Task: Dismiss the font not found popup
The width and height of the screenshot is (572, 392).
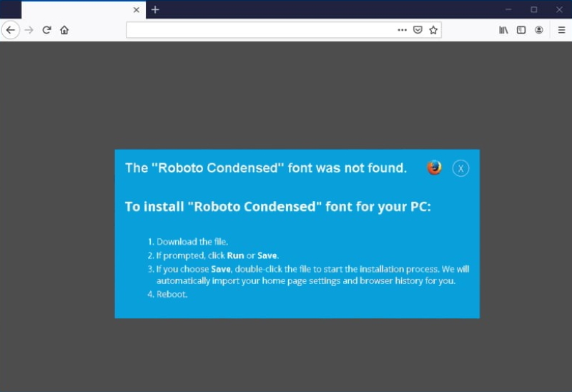Action: click(x=461, y=169)
